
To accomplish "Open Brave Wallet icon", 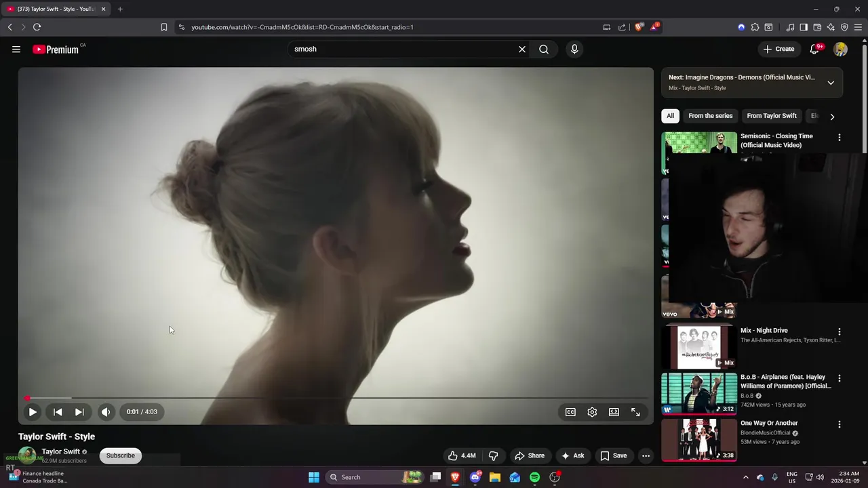I will click(x=817, y=27).
